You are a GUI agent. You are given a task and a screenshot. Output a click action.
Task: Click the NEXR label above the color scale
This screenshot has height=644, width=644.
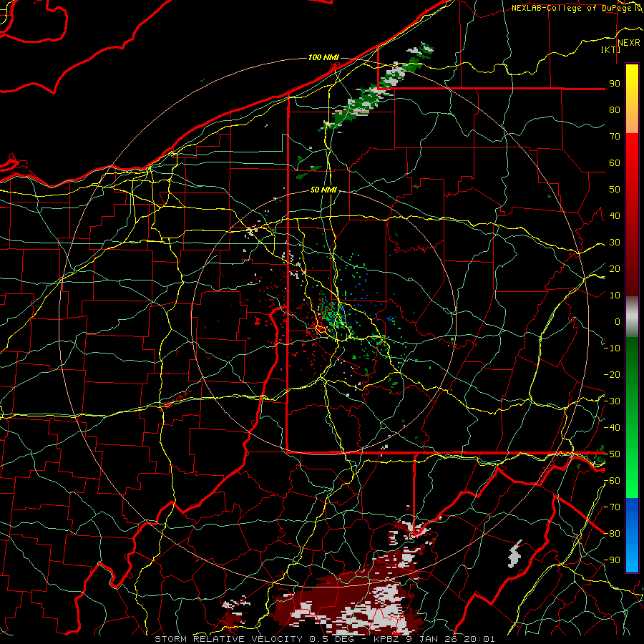click(x=628, y=43)
